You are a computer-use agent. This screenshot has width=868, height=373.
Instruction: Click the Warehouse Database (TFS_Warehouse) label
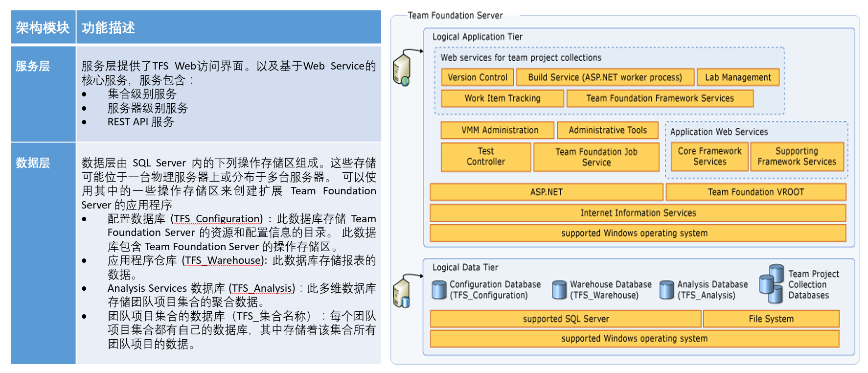click(x=611, y=290)
